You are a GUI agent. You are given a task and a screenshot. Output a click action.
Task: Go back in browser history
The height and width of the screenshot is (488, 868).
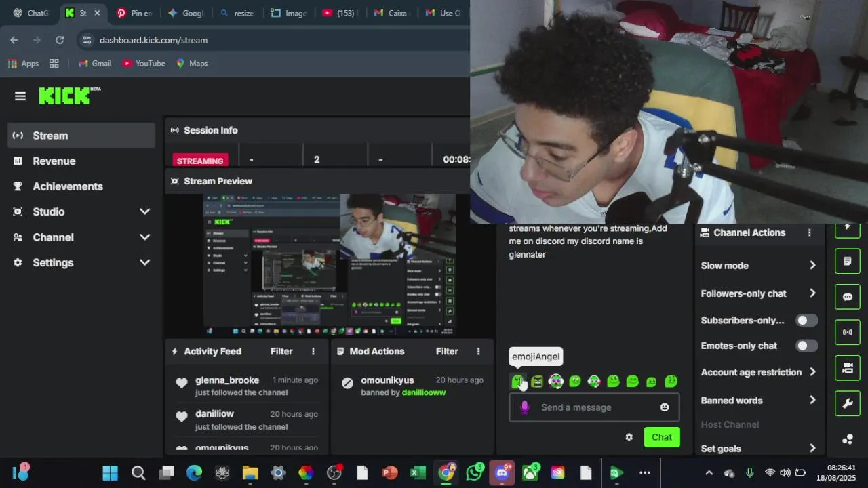(x=14, y=40)
